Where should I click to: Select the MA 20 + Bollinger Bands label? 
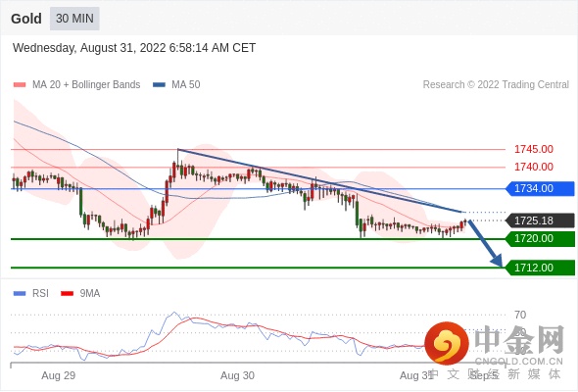[86, 85]
